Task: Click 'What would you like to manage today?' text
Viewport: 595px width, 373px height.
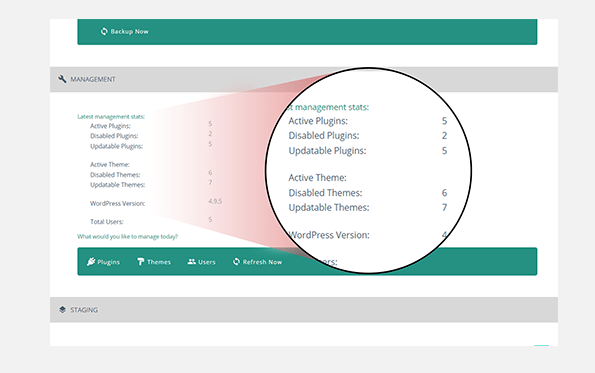Action: point(128,236)
